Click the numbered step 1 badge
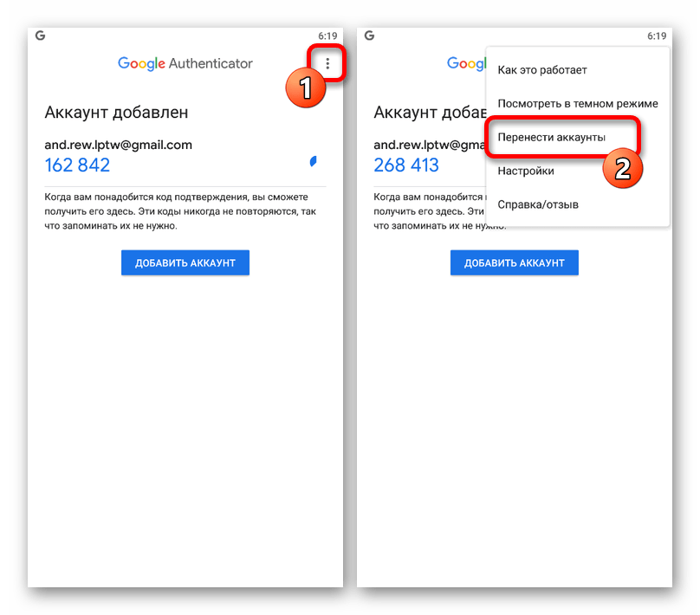This screenshot has width=700, height=615. click(305, 87)
